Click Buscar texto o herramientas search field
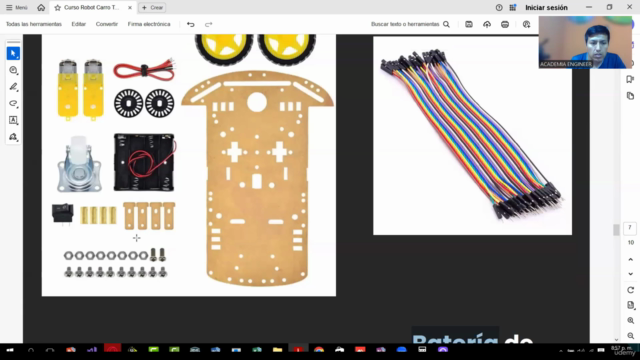Screen dimensions: 640x360 pyautogui.click(x=405, y=24)
